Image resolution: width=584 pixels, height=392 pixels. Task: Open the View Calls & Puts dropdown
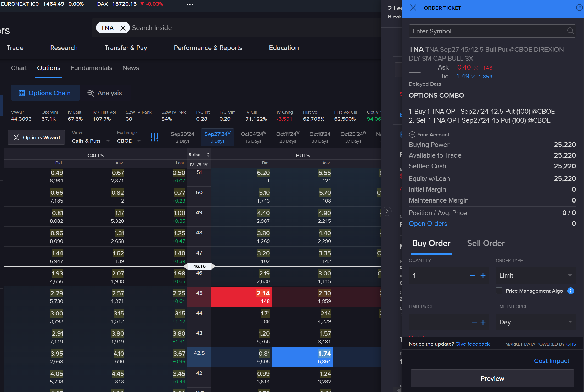(x=91, y=141)
